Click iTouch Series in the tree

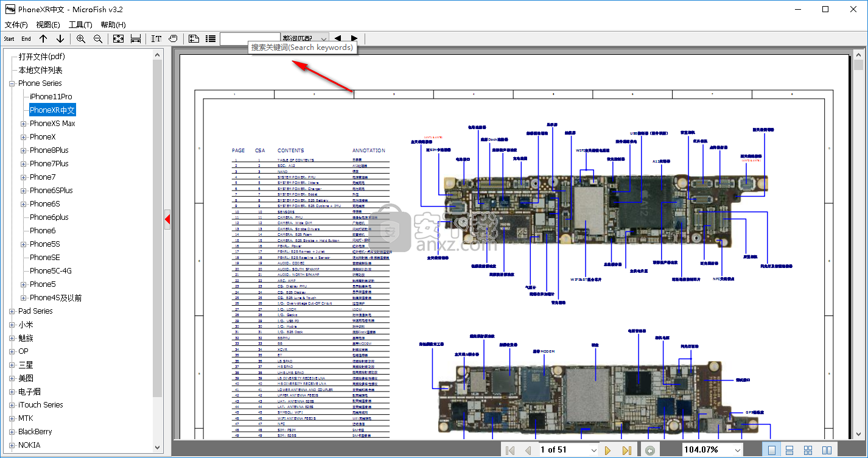[40, 405]
